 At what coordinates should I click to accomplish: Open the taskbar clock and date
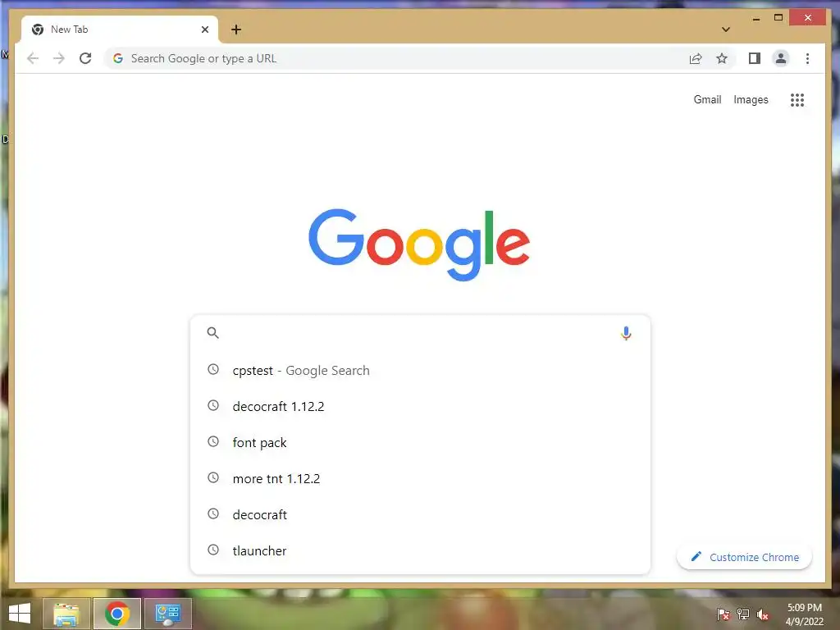click(x=804, y=614)
